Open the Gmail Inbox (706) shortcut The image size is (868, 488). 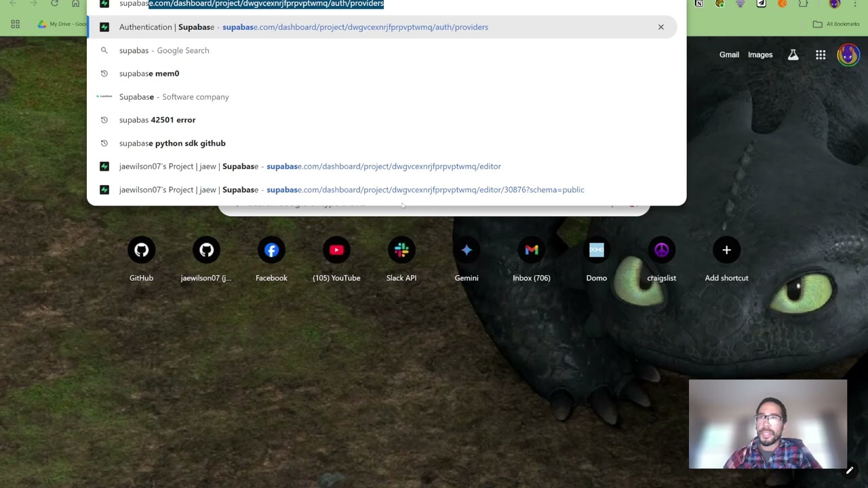pyautogui.click(x=532, y=251)
